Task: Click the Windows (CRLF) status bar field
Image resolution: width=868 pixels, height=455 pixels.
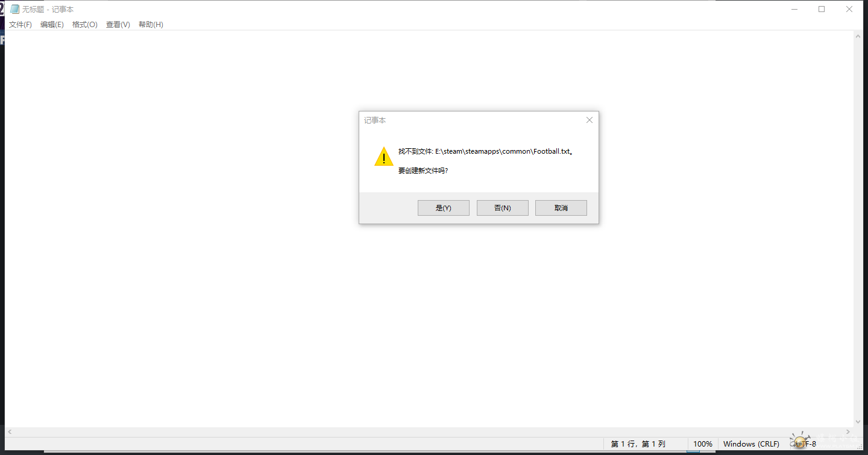Action: (x=751, y=444)
